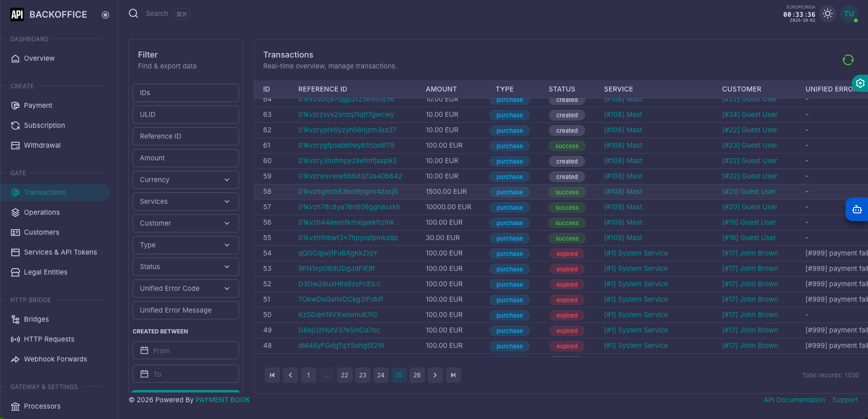This screenshot has height=419, width=868.
Task: Open the blue chatbot assistant icon
Action: point(857,209)
